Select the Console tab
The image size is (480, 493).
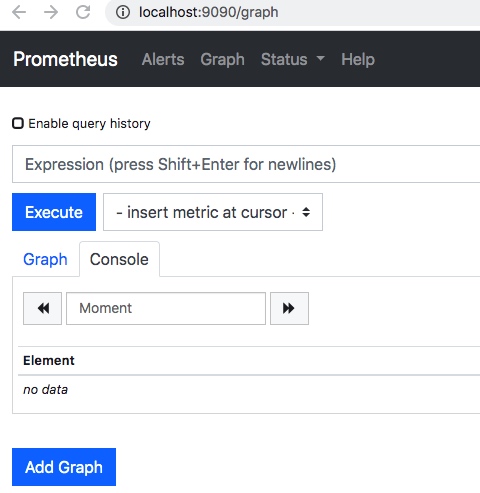[119, 259]
